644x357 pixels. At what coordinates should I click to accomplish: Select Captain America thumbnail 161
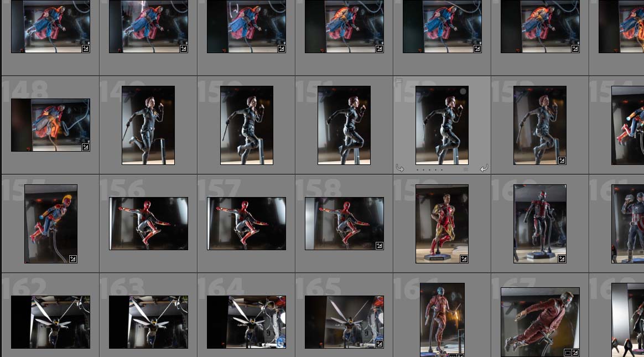[627, 224]
